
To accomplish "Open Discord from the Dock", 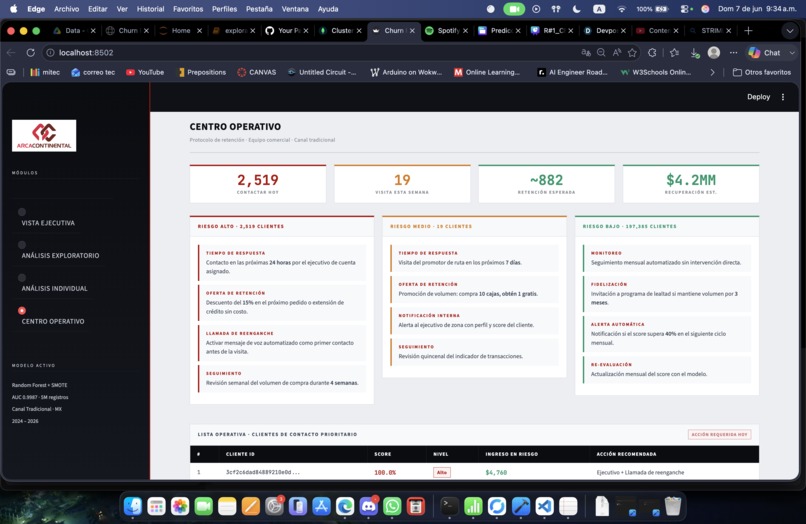I will pyautogui.click(x=369, y=506).
